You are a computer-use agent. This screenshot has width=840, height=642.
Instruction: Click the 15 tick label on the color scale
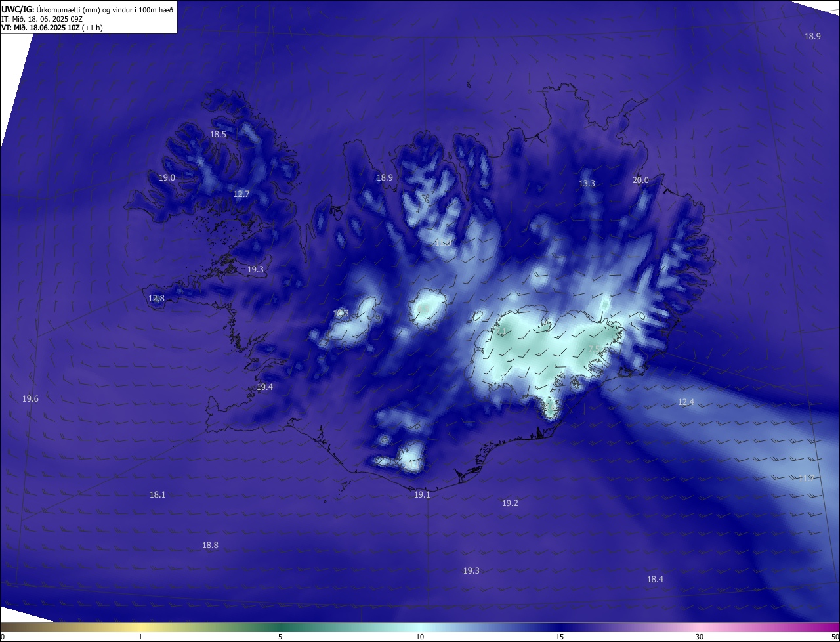[x=560, y=637]
